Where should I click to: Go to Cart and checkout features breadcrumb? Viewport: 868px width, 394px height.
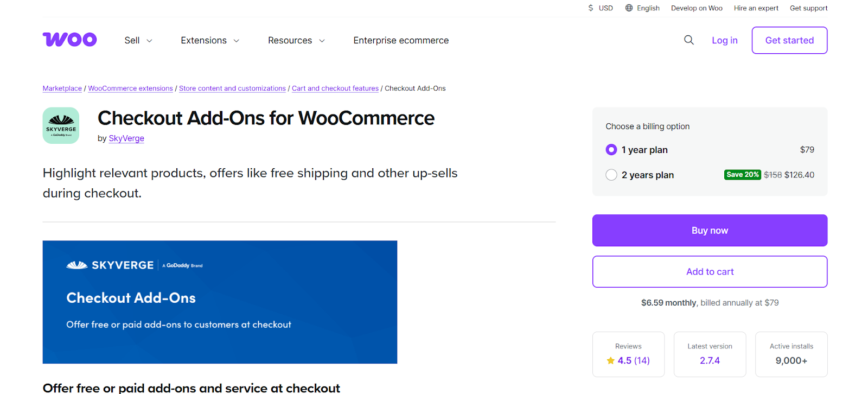tap(335, 88)
